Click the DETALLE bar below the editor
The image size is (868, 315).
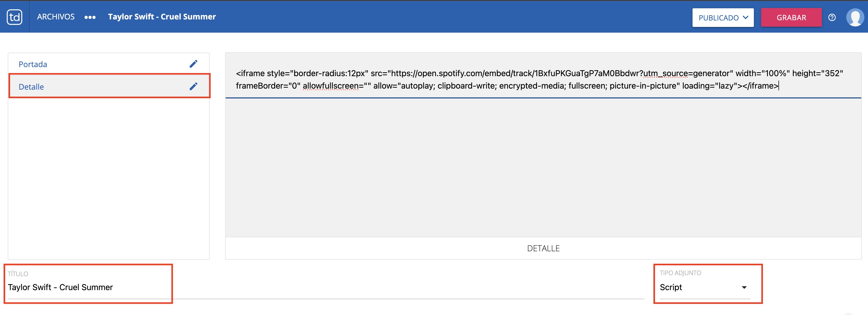pyautogui.click(x=543, y=248)
